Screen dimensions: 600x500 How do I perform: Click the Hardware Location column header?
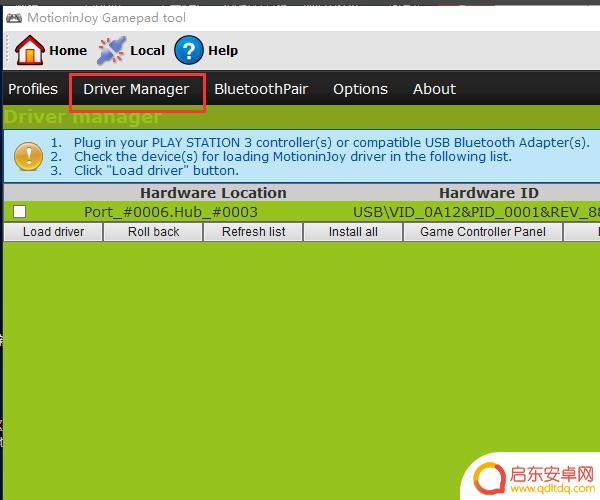pos(213,193)
